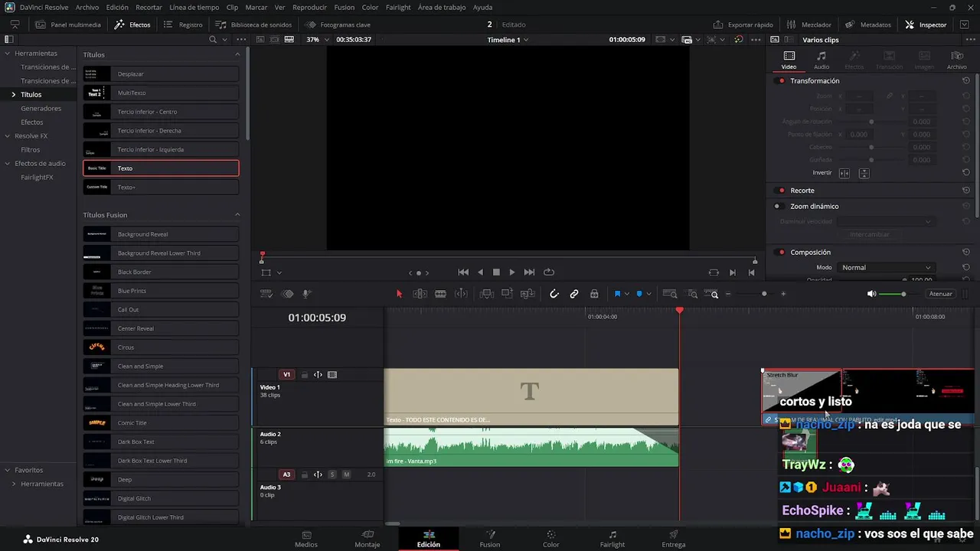The height and width of the screenshot is (551, 980).
Task: Go to last frame in viewer
Action: coord(529,272)
